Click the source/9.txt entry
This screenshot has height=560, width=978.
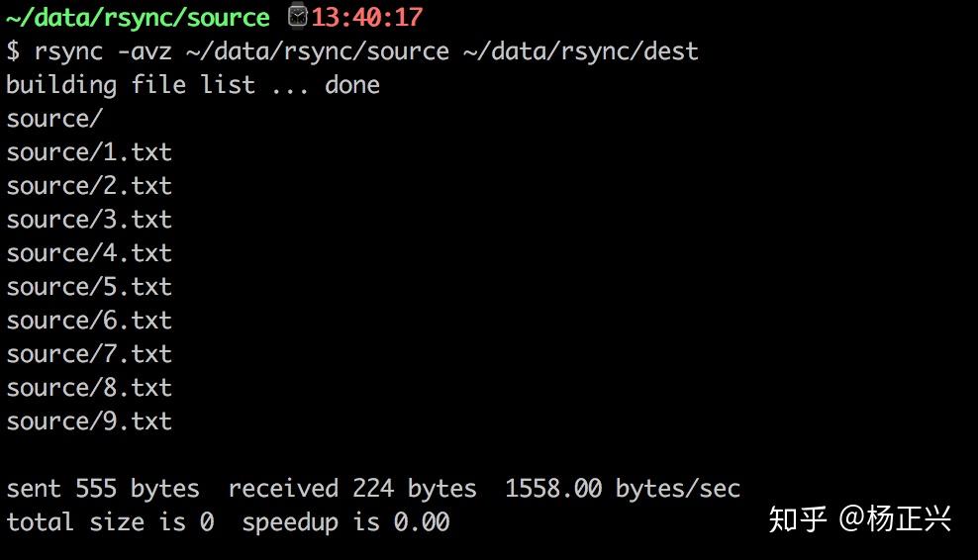89,421
